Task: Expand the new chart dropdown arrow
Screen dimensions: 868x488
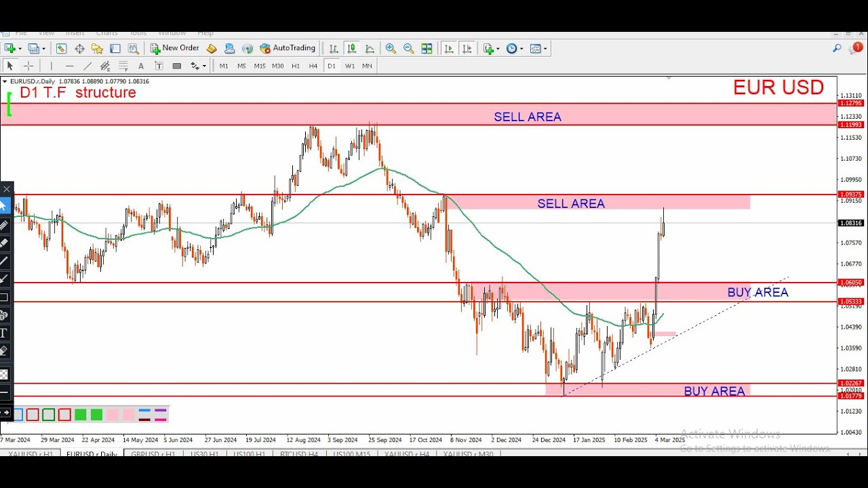Action: click(21, 48)
